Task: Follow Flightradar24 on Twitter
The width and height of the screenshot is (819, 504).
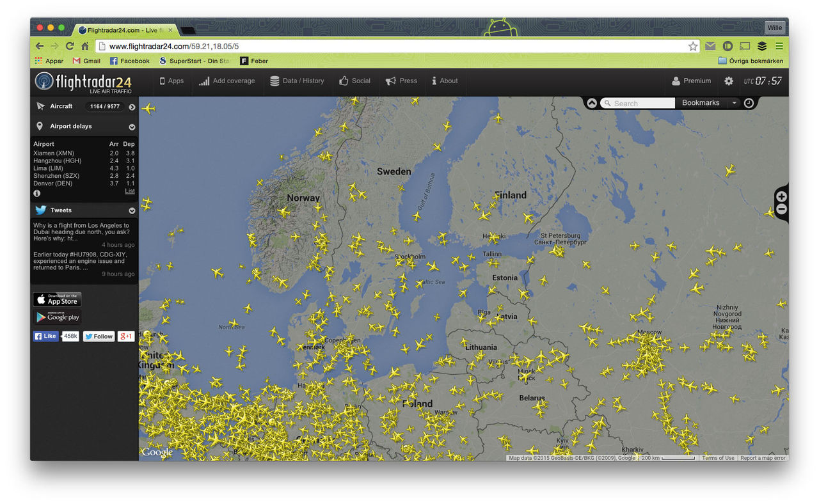Action: (x=99, y=336)
